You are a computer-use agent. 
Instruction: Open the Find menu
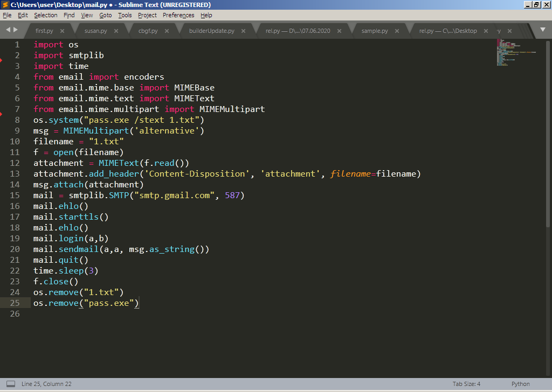(x=69, y=15)
